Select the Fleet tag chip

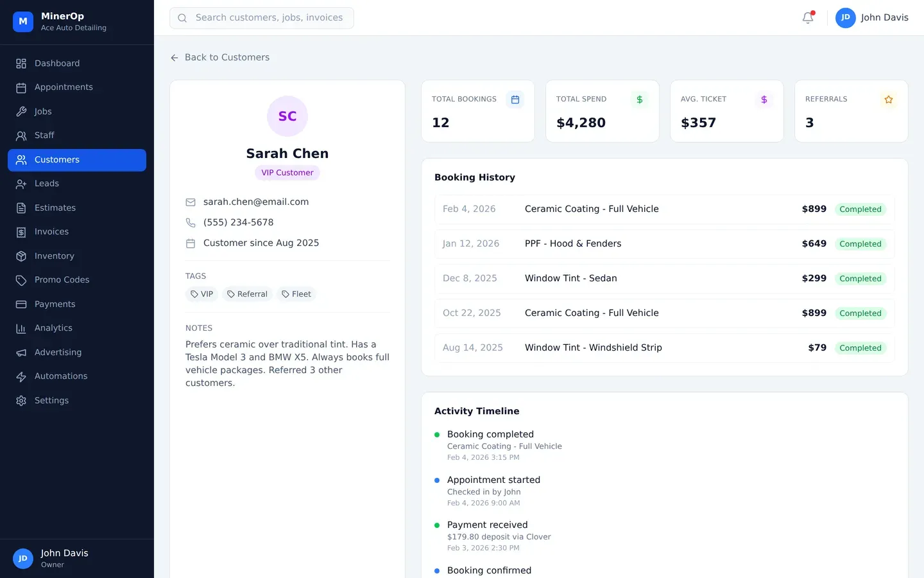click(x=296, y=294)
